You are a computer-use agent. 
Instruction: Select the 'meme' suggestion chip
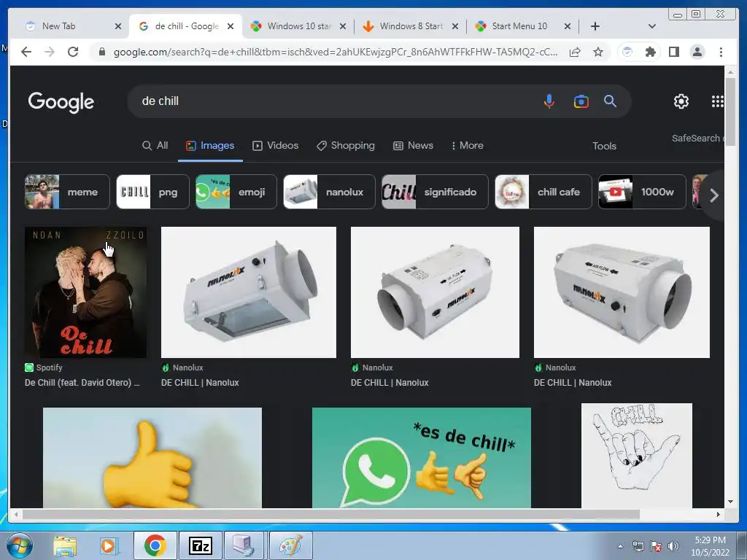(67, 192)
